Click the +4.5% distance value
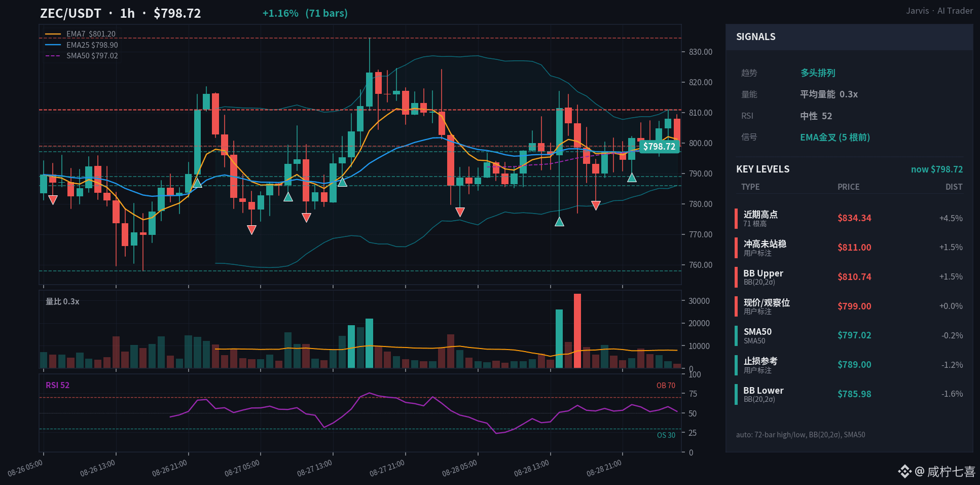This screenshot has width=980, height=485. [x=951, y=218]
